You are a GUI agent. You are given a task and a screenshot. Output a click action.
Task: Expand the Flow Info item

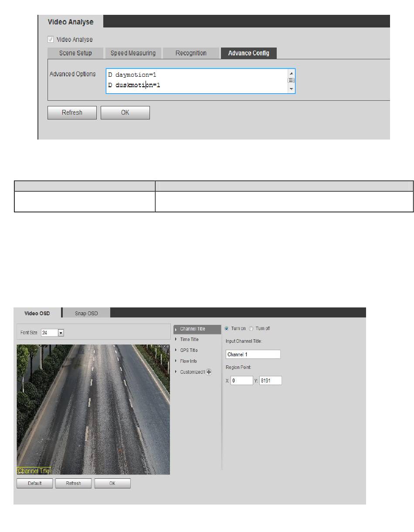(188, 361)
